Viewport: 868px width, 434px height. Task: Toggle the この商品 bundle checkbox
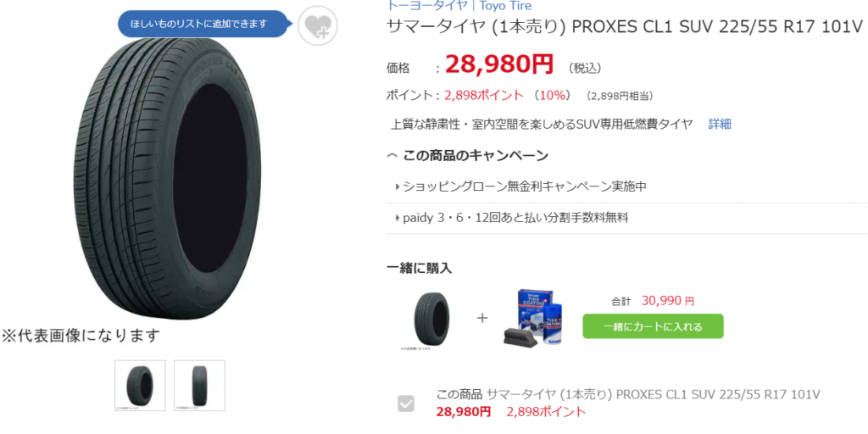(406, 403)
